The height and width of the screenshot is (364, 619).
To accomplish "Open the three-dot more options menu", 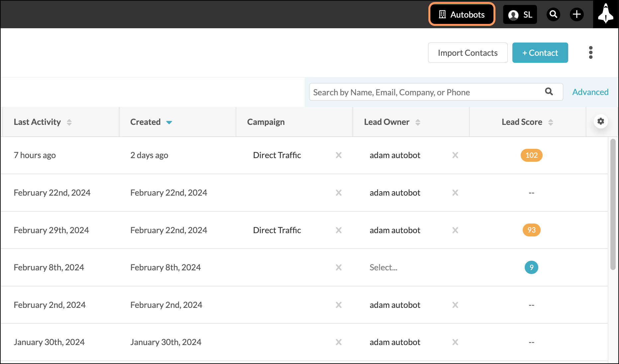I will coord(590,52).
